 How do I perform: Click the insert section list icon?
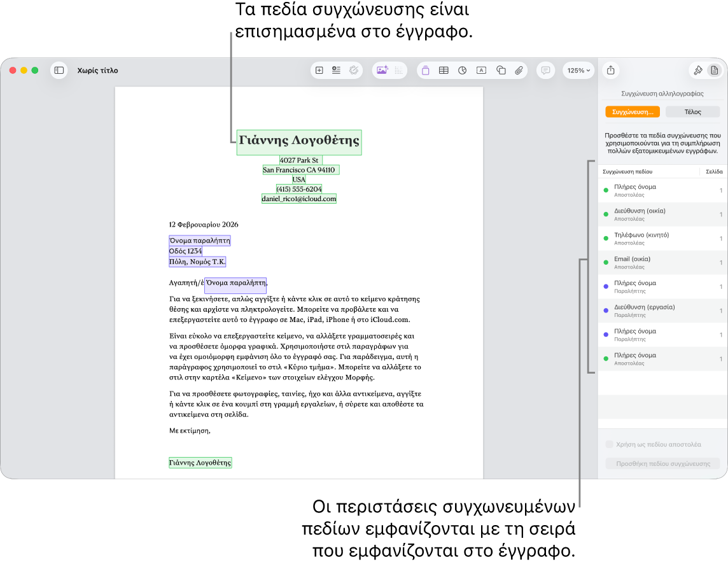click(336, 70)
